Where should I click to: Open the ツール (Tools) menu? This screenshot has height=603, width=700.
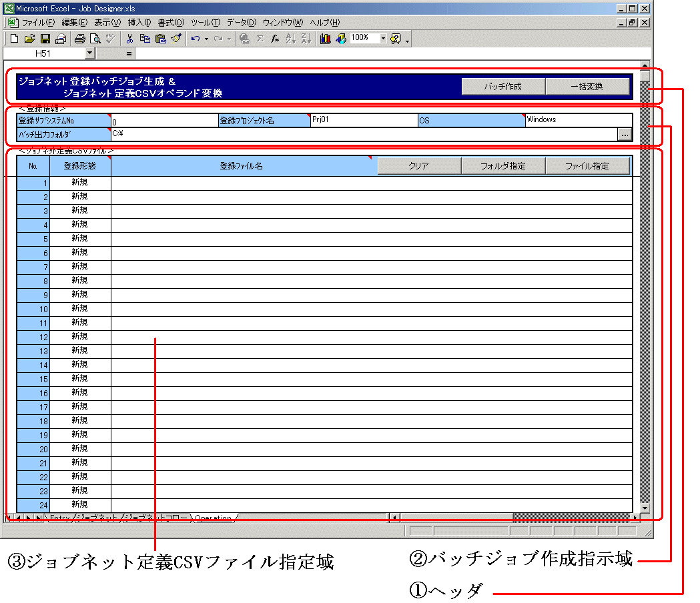coord(205,22)
